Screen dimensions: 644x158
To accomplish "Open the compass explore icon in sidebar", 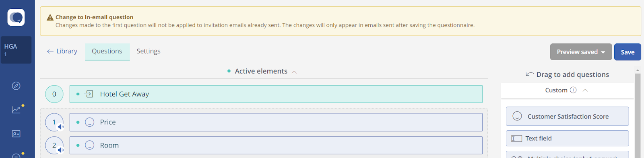I will pyautogui.click(x=16, y=86).
